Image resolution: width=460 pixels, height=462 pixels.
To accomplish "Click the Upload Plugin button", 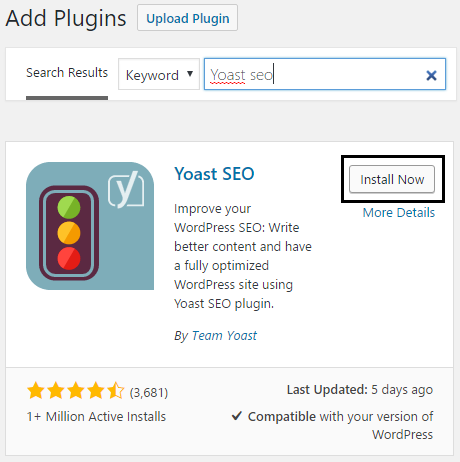I will 187,18.
